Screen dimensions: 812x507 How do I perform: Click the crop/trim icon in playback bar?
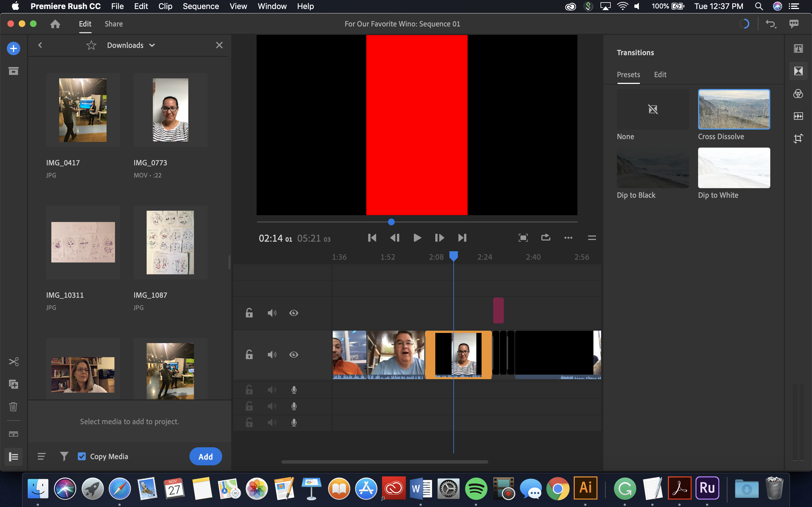(522, 238)
